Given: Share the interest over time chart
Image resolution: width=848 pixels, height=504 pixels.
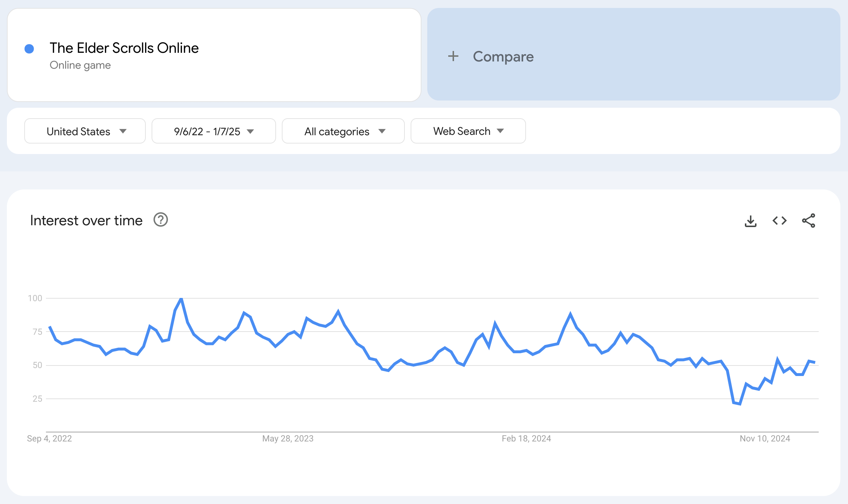Looking at the screenshot, I should click(x=809, y=221).
